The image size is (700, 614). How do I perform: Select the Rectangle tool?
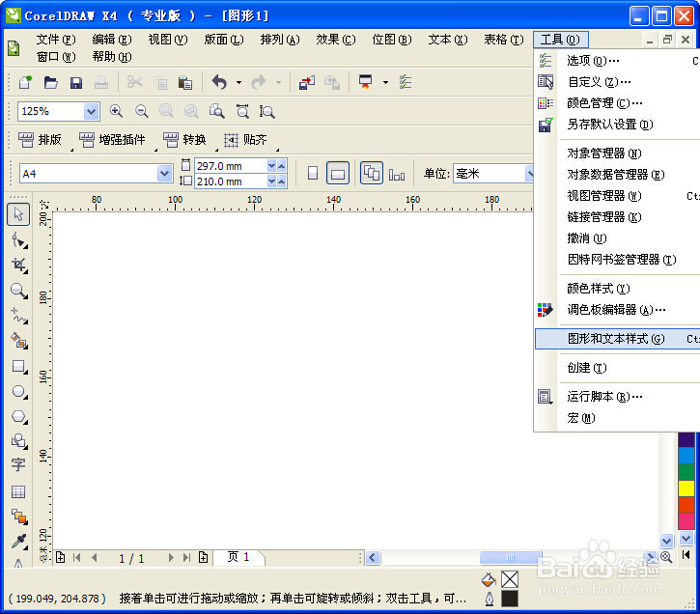pos(18,366)
